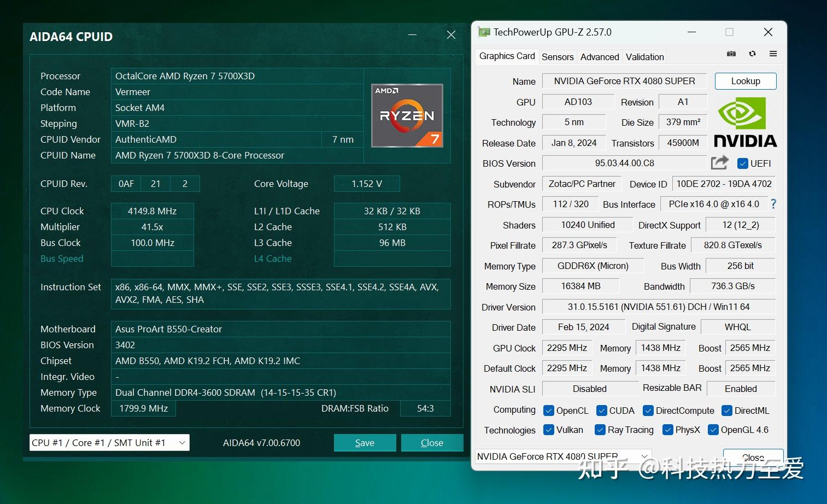827x504 pixels.
Task: Click the DirectX Support 12 (12_2) field
Action: coord(741,225)
